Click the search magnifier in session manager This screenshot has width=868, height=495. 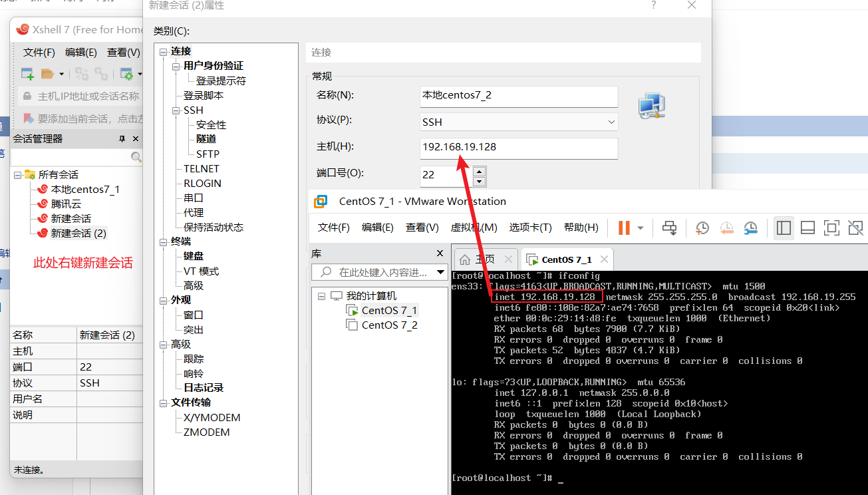pyautogui.click(x=136, y=158)
